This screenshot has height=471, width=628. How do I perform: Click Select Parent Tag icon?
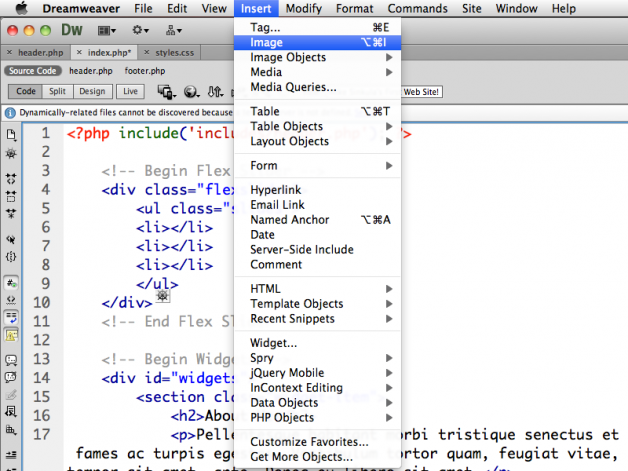11,239
